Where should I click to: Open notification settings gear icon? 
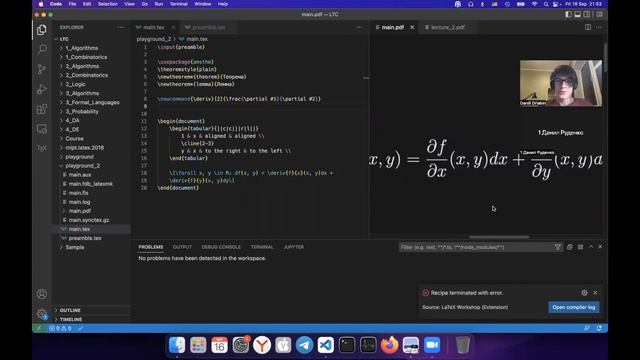pyautogui.click(x=584, y=293)
